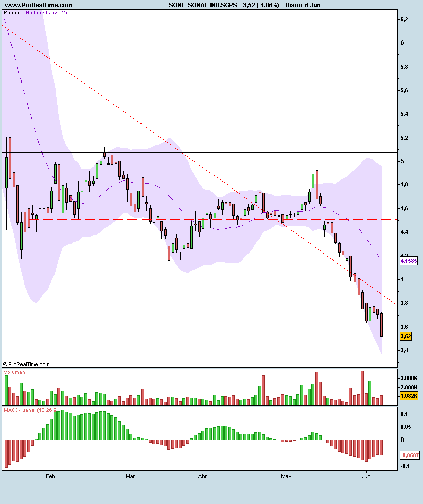Click the ©ProRealTime.com copyright text
423x504 pixels.
click(x=26, y=364)
